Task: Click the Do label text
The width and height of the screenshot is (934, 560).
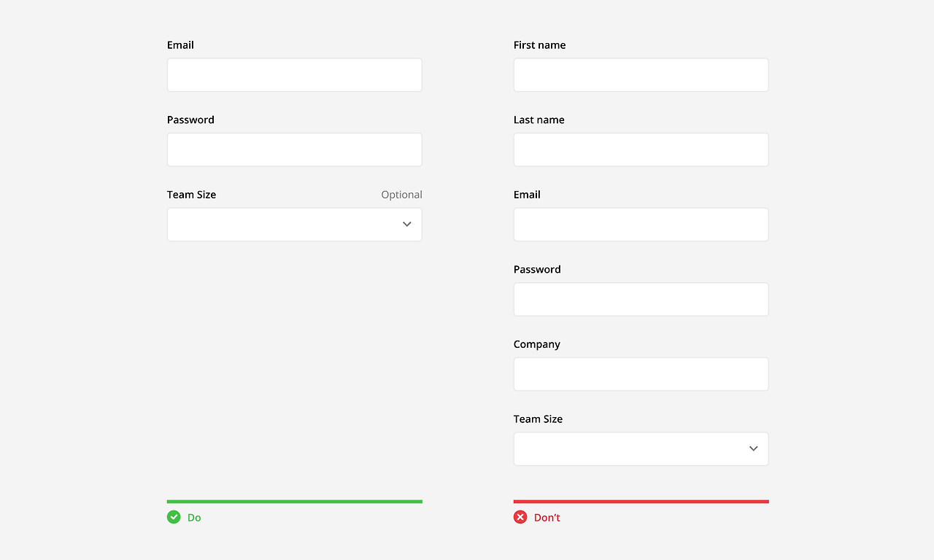Action: click(x=194, y=517)
